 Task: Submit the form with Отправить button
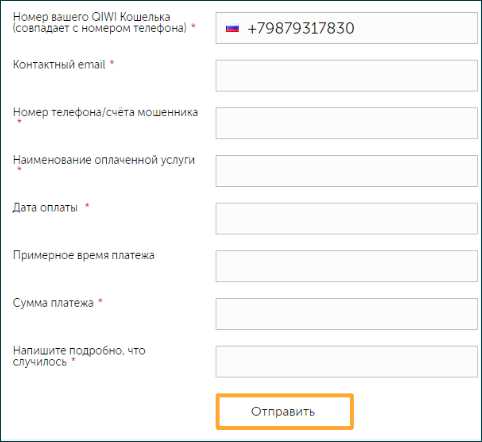click(284, 412)
